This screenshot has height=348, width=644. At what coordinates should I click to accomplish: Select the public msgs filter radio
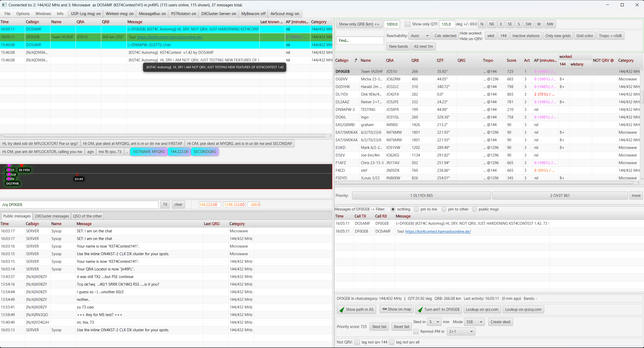[x=474, y=209]
